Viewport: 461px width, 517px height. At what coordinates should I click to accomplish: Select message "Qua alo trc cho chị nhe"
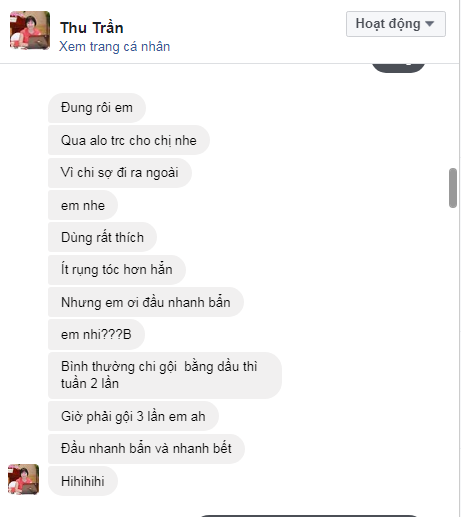(129, 140)
